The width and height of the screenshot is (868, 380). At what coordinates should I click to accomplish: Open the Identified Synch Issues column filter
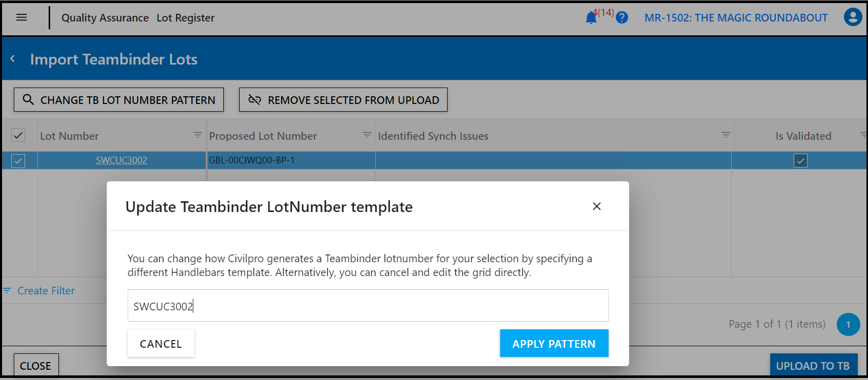click(x=726, y=135)
